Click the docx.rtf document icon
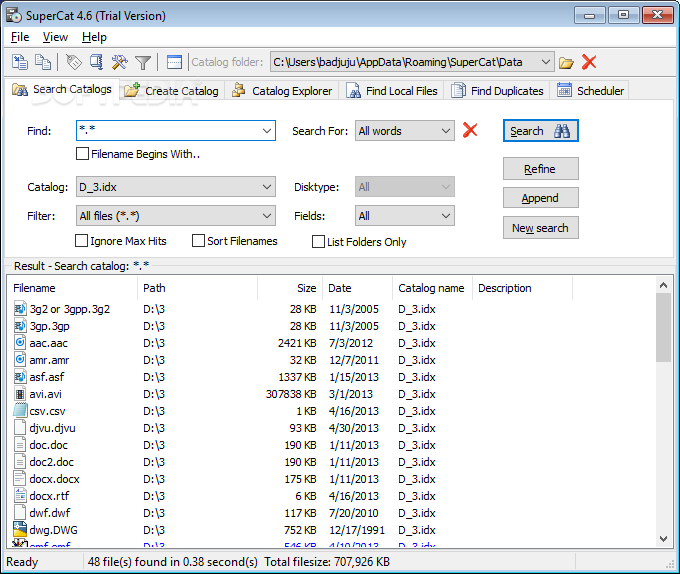Image resolution: width=680 pixels, height=574 pixels. (20, 496)
